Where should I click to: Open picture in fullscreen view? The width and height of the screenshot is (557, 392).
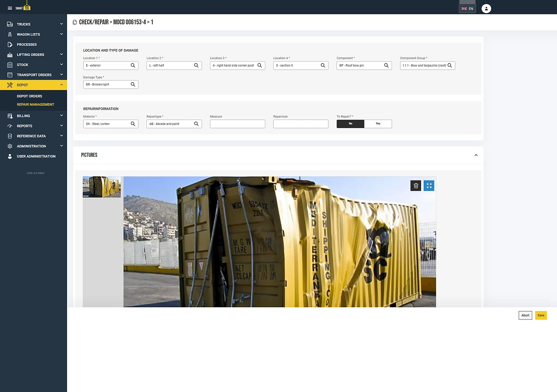(x=429, y=186)
